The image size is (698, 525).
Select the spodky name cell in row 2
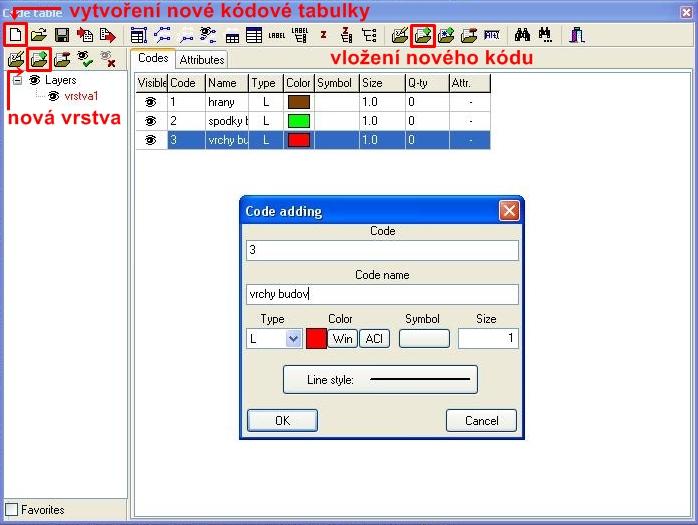pyautogui.click(x=227, y=121)
